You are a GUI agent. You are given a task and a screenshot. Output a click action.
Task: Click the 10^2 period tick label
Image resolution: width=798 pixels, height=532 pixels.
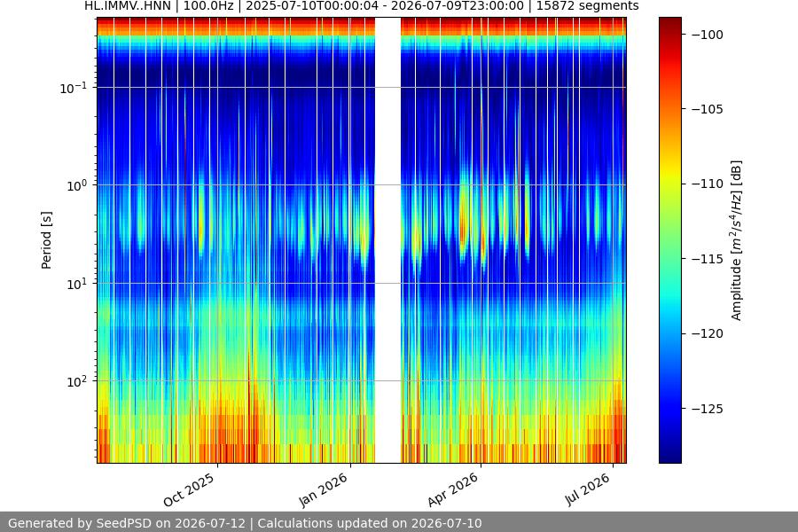point(76,381)
